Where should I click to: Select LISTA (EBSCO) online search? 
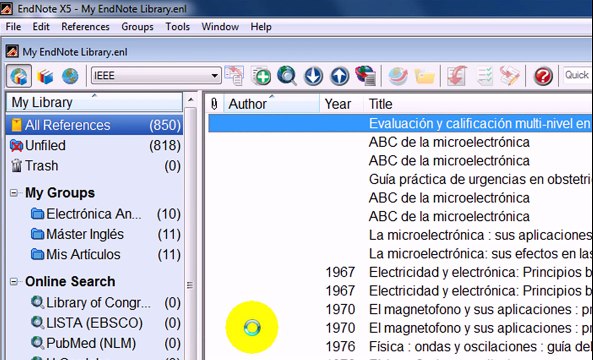[106, 323]
